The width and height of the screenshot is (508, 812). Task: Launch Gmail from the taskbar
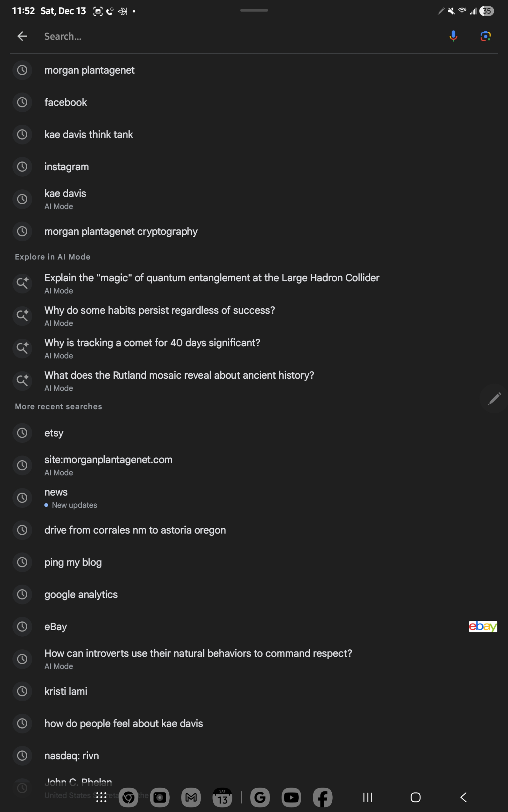(x=191, y=797)
